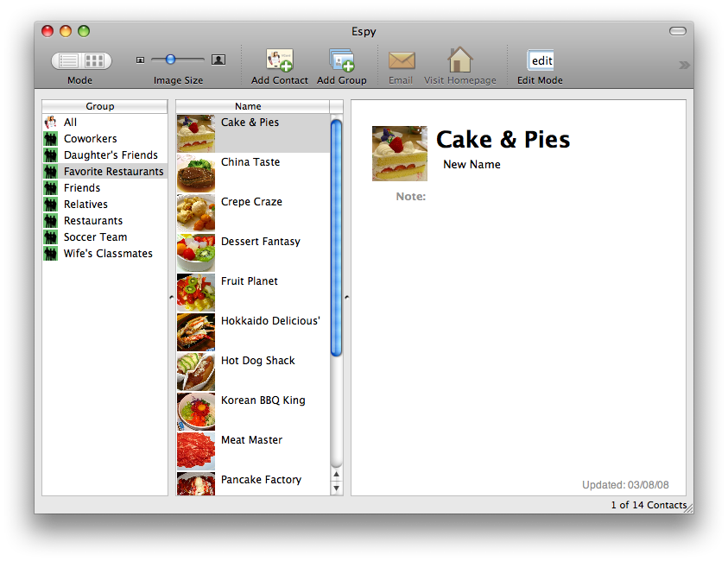Switch to grid view mode
The height and width of the screenshot is (561, 728).
[x=96, y=60]
